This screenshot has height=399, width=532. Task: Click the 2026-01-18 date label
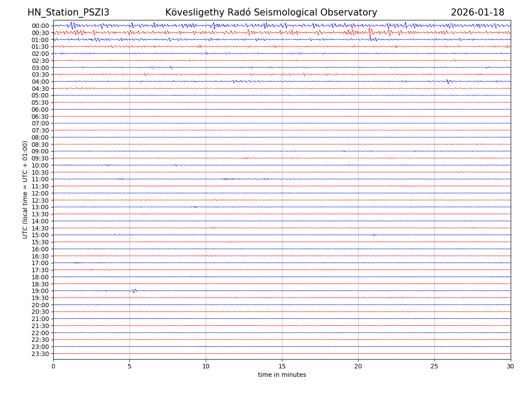pyautogui.click(x=477, y=12)
